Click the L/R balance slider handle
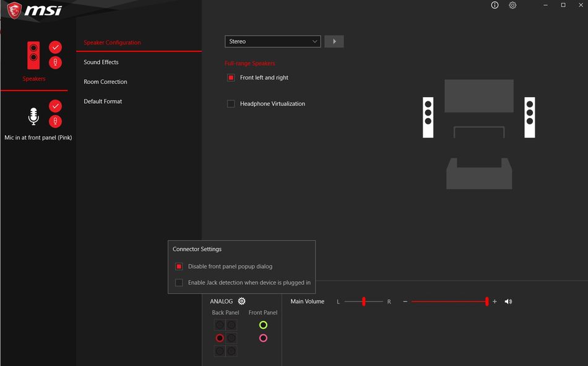 click(364, 302)
